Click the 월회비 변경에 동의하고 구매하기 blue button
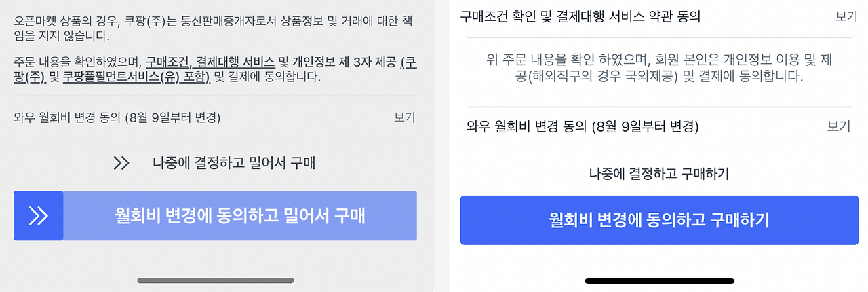Screen dimensions: 868x292 [659, 220]
